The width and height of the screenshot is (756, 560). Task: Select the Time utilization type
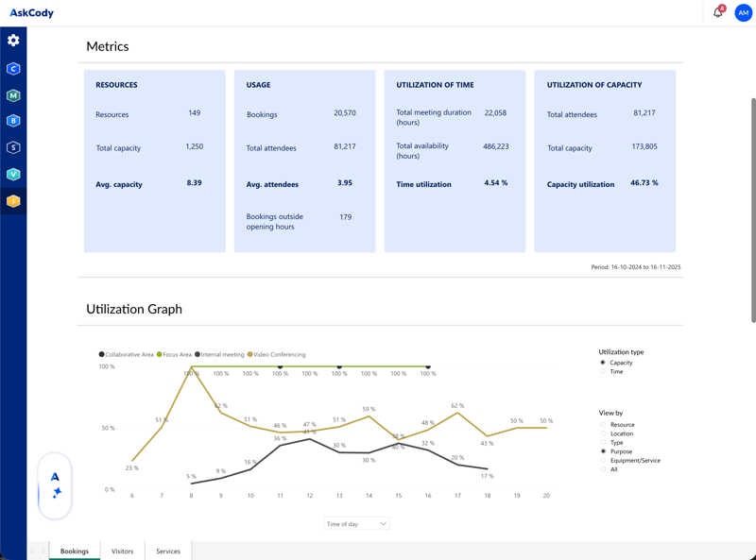603,372
